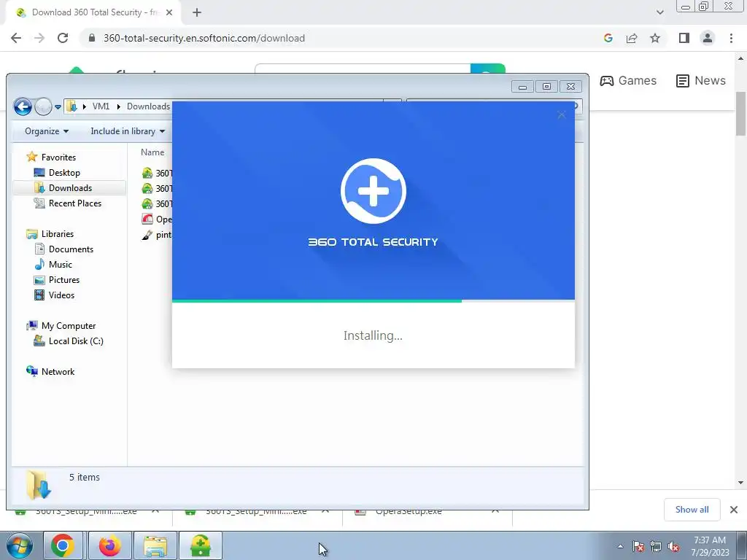Select Libraries in navigation pane
Viewport: 747px width, 560px height.
pyautogui.click(x=50, y=234)
